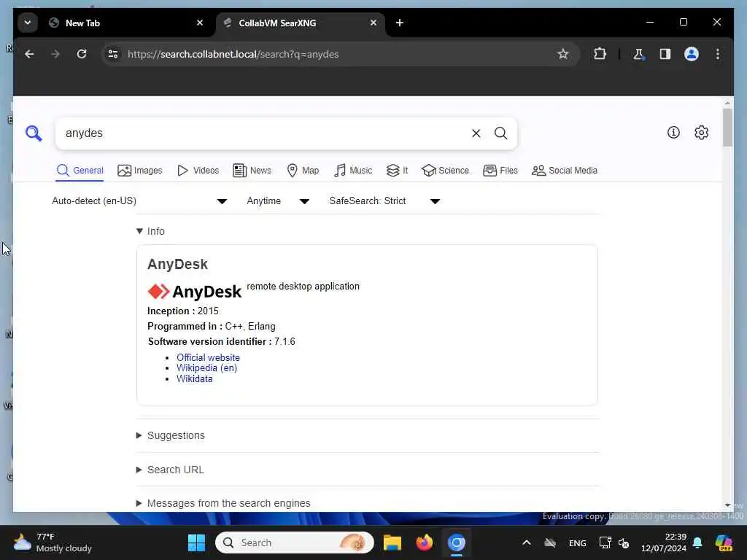Switch to It search category

[x=397, y=171]
